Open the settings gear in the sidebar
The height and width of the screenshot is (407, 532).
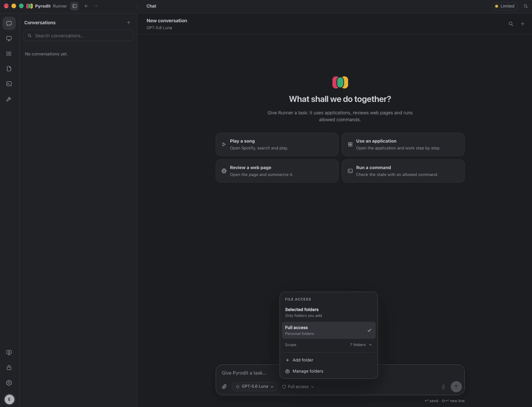click(x=9, y=383)
